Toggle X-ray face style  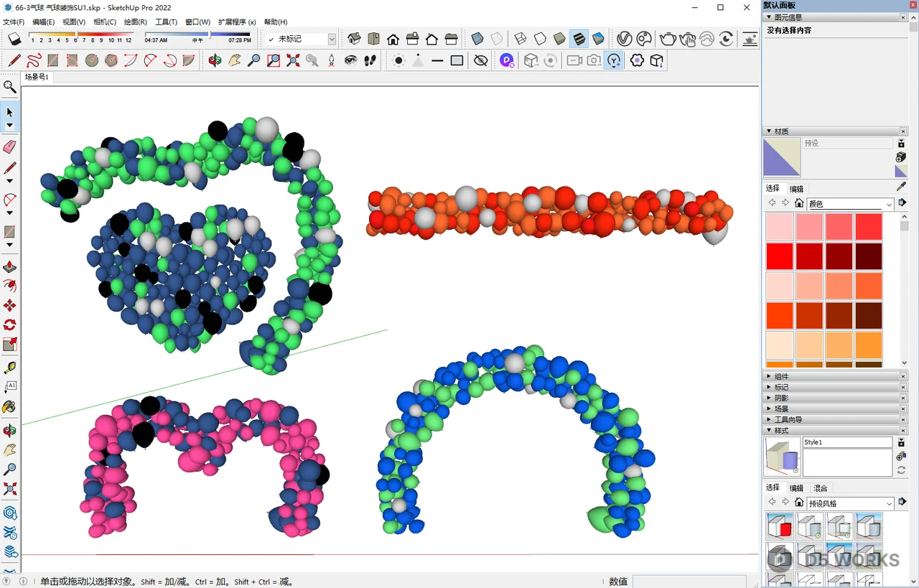point(477,39)
